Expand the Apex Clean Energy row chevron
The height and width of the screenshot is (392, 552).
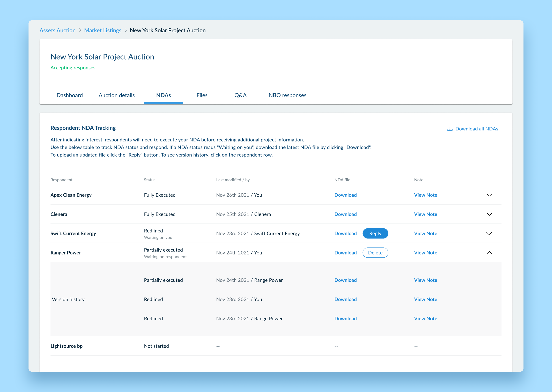tap(489, 195)
